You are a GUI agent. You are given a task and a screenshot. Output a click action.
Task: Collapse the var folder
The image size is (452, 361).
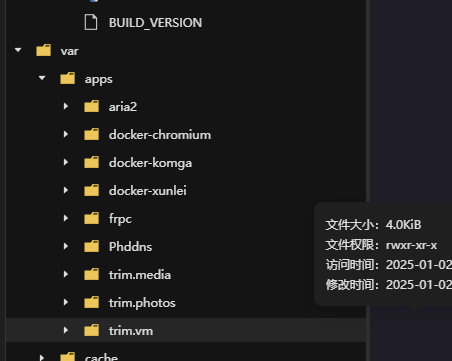[x=18, y=50]
